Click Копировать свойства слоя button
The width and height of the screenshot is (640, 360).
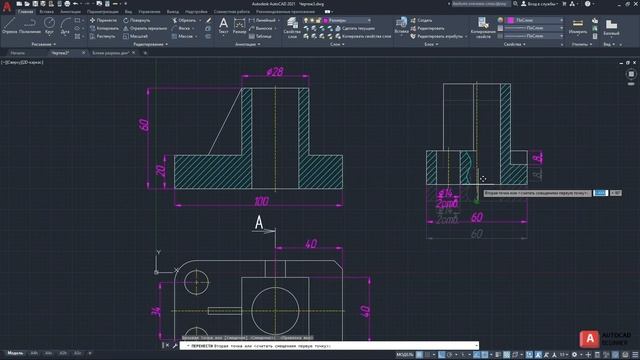pyautogui.click(x=362, y=36)
